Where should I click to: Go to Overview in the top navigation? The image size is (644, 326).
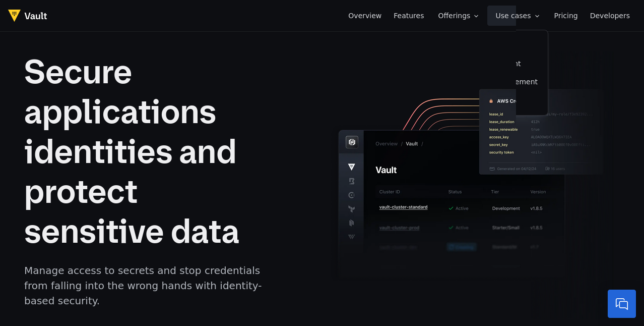(x=365, y=16)
